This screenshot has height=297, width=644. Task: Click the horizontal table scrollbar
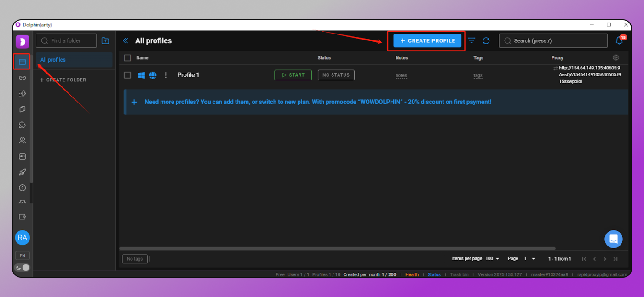click(337, 249)
